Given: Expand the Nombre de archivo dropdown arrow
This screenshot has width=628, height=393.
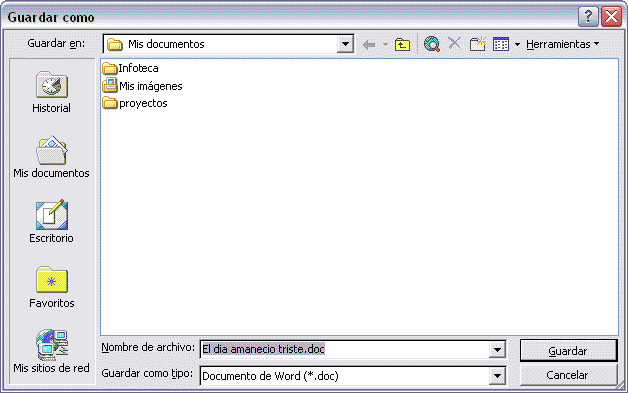Looking at the screenshot, I should [497, 350].
